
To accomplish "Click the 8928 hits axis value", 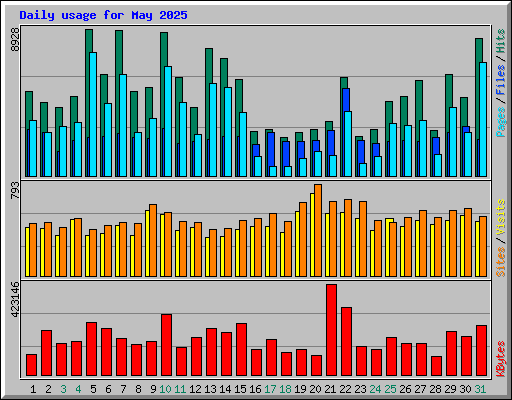I will (15, 39).
